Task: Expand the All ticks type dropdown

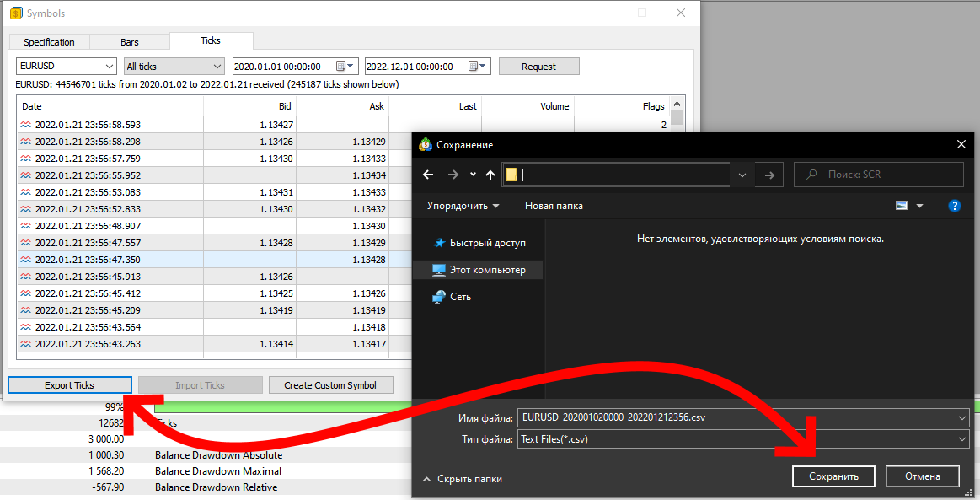Action: pos(217,67)
